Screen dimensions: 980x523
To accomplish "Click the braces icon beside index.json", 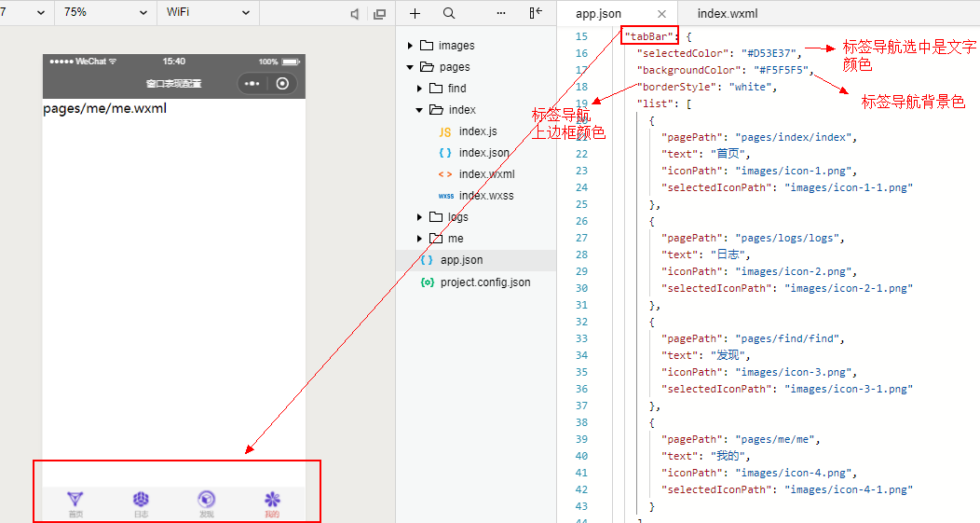I will [445, 153].
